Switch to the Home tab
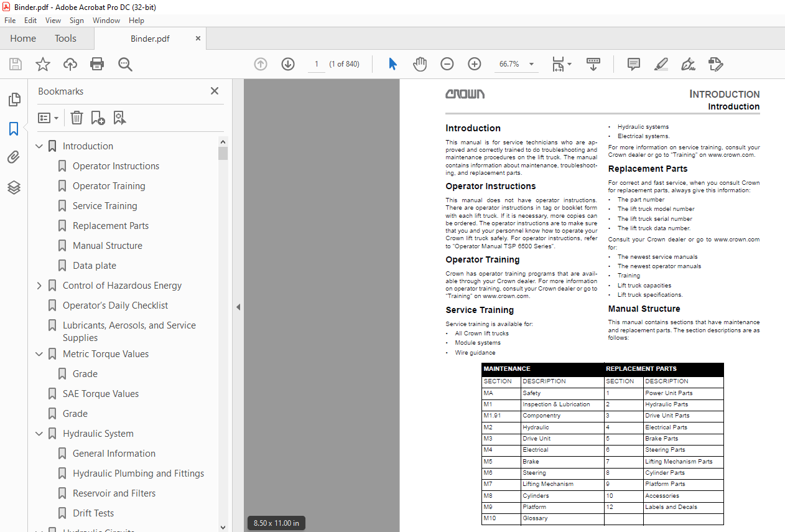 pyautogui.click(x=23, y=39)
